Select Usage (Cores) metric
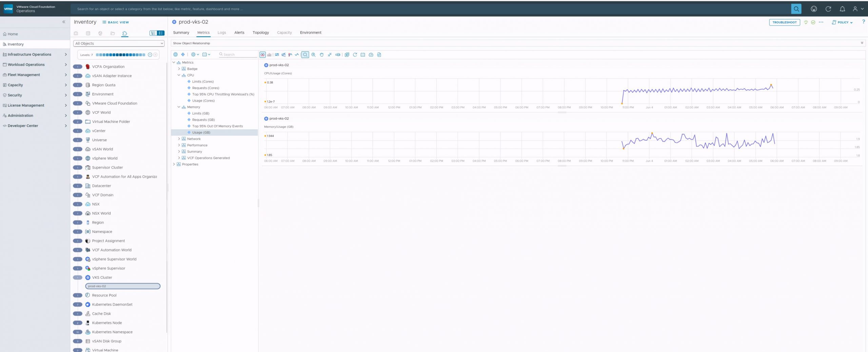The image size is (868, 352). pyautogui.click(x=203, y=101)
